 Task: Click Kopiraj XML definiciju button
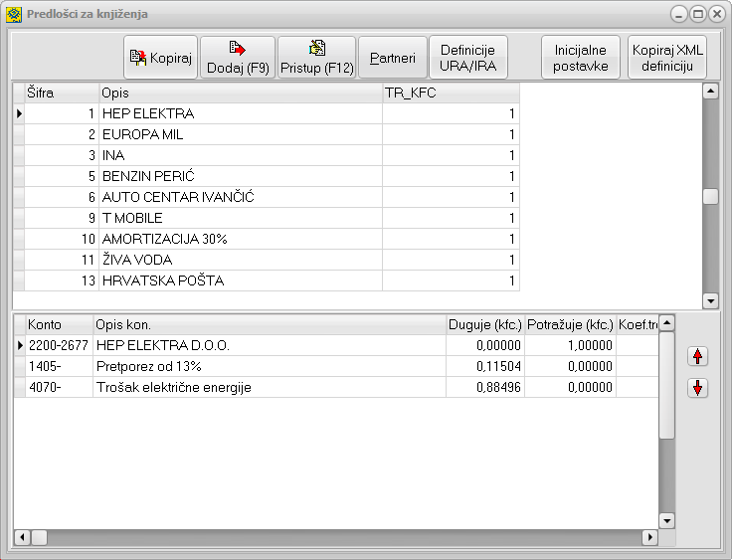pos(667,58)
